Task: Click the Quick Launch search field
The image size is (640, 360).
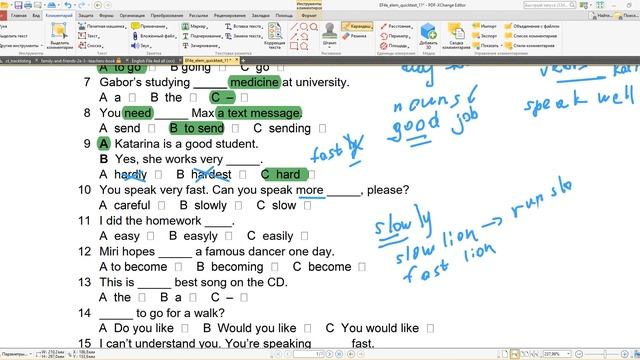Action: [549, 5]
